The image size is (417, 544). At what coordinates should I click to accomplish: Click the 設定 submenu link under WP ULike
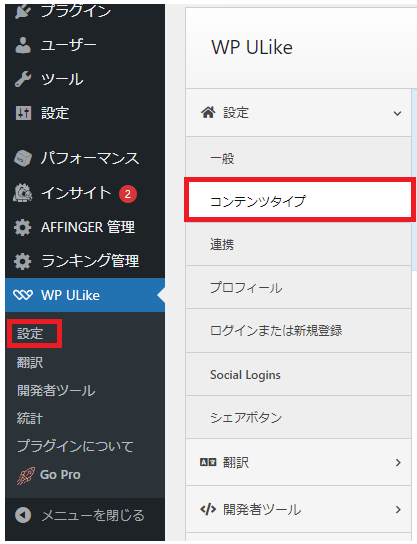(30, 334)
